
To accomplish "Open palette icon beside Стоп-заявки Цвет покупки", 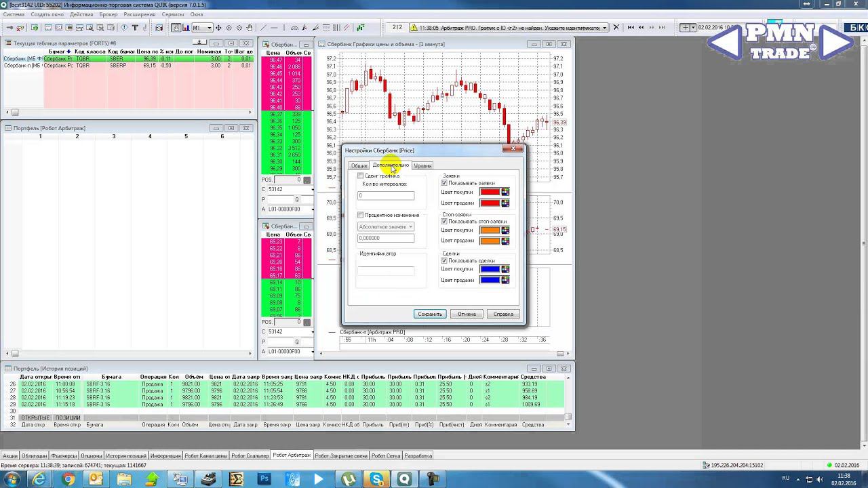I will pos(505,230).
